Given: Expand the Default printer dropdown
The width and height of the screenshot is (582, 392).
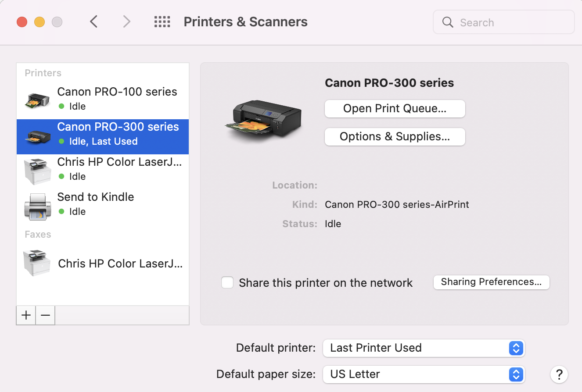Looking at the screenshot, I should (x=424, y=348).
